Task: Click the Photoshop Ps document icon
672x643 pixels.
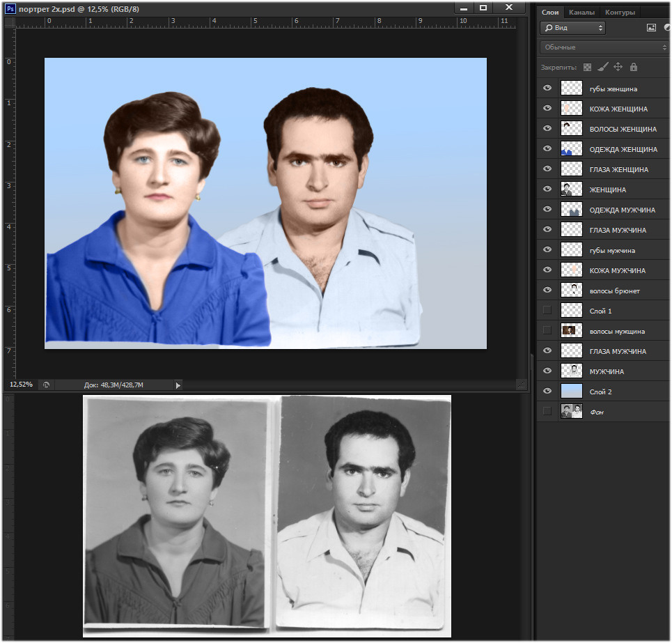Action: tap(10, 8)
